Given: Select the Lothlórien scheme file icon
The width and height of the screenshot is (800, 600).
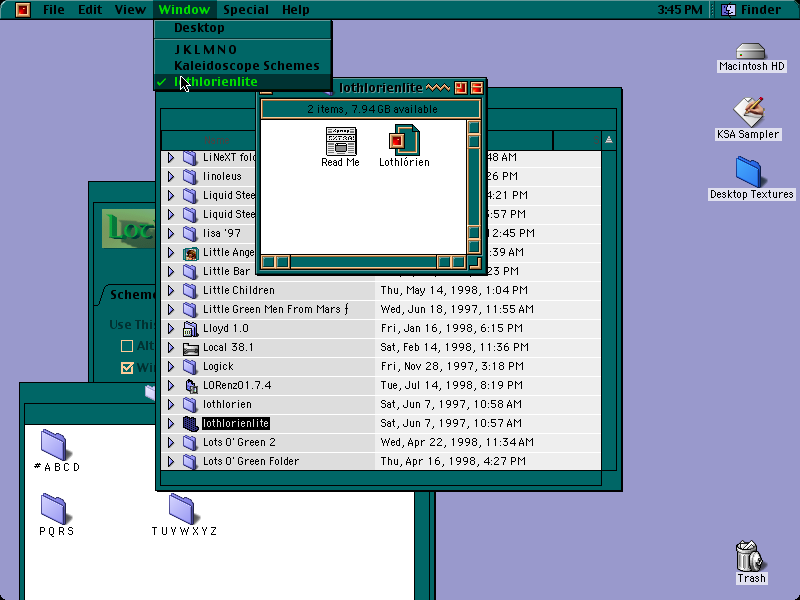Looking at the screenshot, I should click(x=404, y=140).
